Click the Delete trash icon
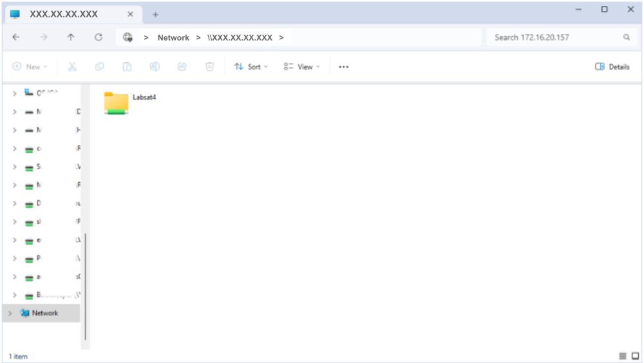 (209, 66)
